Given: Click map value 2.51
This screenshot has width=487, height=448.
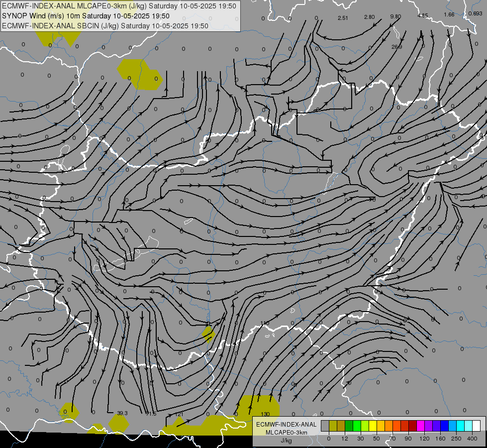Looking at the screenshot, I should pyautogui.click(x=343, y=18).
